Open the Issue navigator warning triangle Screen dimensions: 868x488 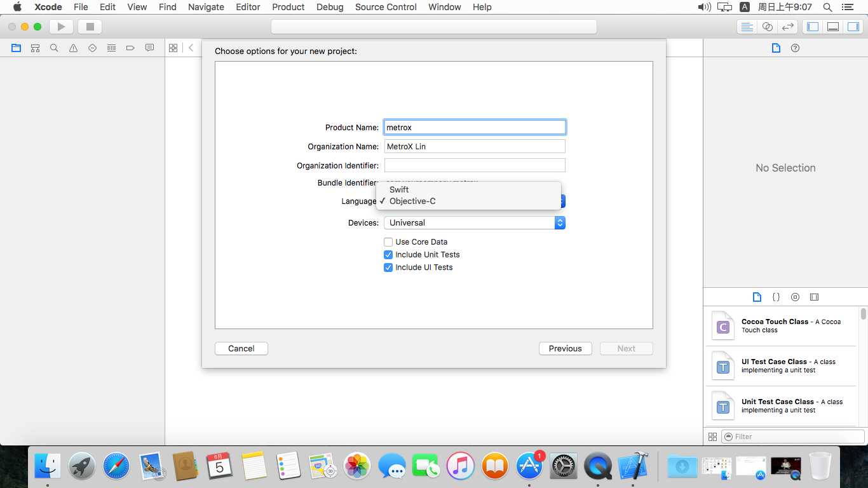click(x=73, y=48)
